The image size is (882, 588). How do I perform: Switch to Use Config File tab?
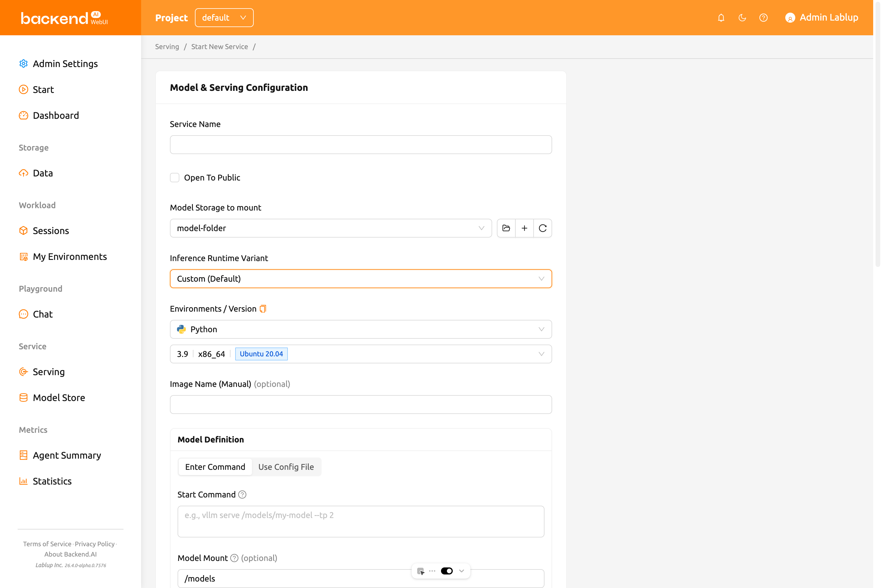tap(286, 467)
